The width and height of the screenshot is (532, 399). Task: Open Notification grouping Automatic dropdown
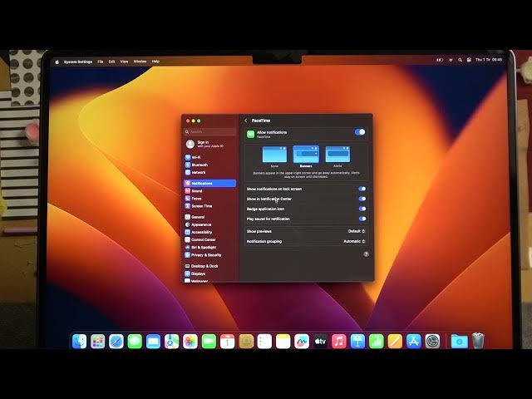(354, 241)
